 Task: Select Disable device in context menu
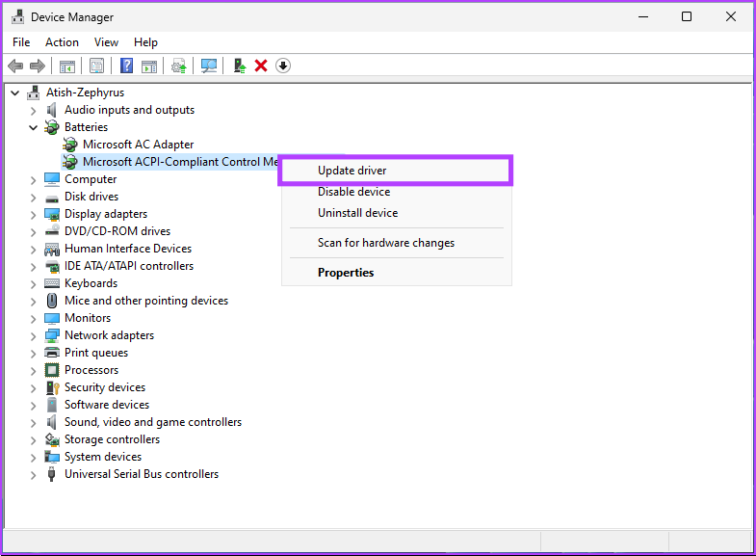click(x=353, y=192)
